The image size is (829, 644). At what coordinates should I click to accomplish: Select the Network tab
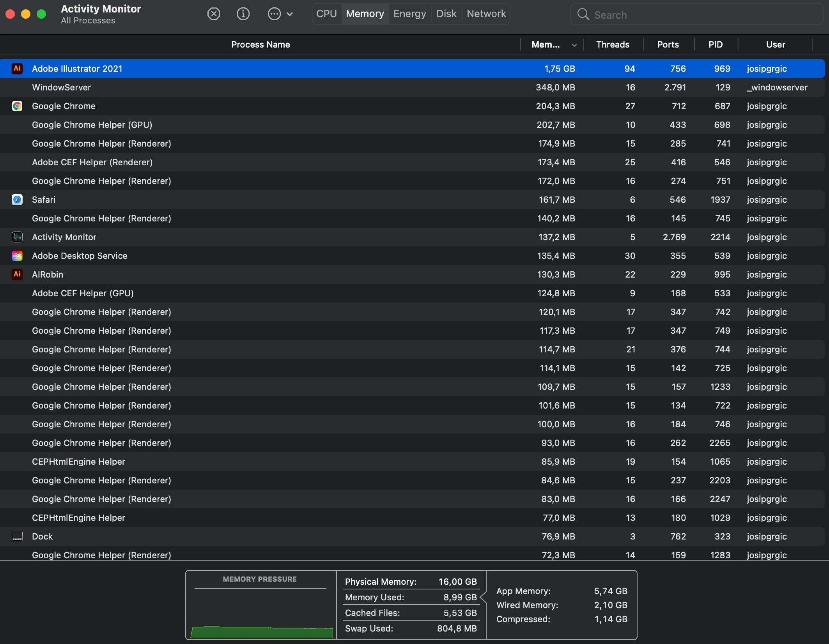(486, 14)
